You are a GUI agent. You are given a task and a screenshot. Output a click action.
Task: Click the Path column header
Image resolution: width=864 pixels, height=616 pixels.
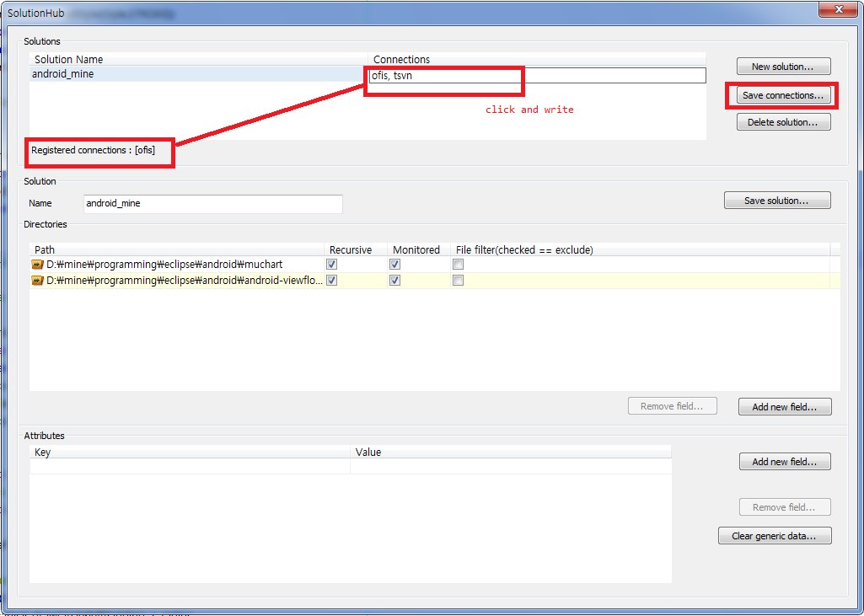click(176, 249)
